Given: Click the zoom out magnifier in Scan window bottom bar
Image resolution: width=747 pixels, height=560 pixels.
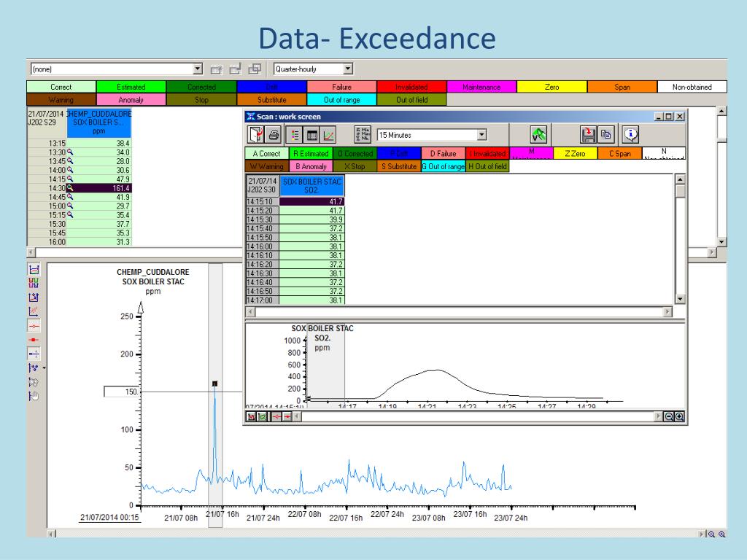Looking at the screenshot, I should click(x=669, y=416).
